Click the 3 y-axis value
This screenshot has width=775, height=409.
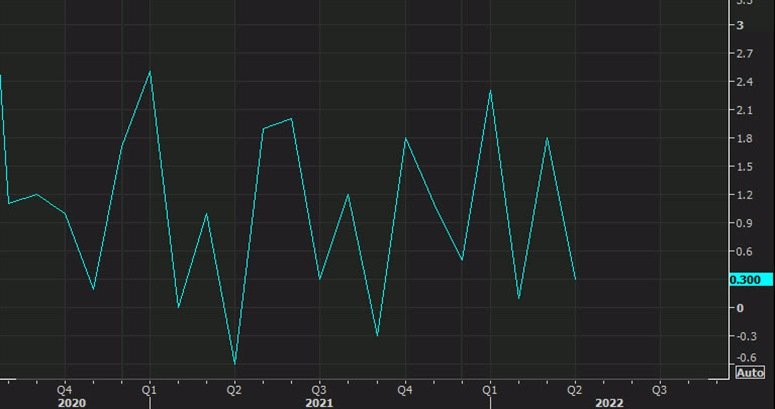click(x=740, y=25)
